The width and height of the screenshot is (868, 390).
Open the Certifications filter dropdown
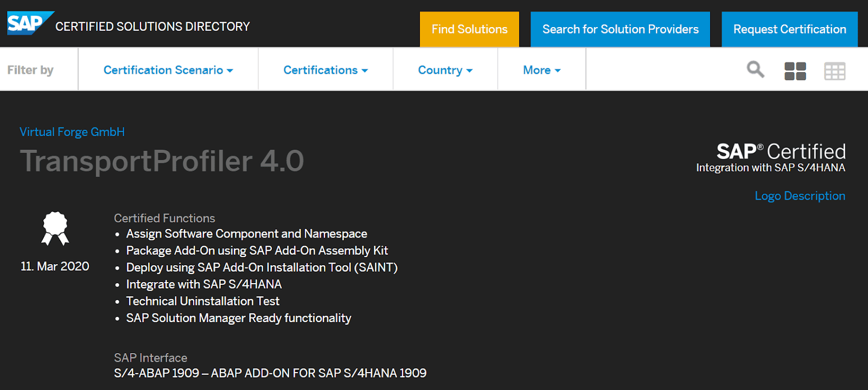325,70
